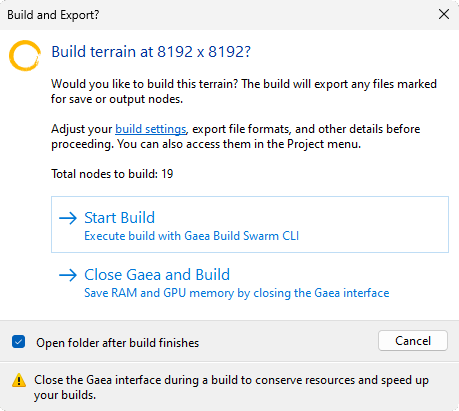Click the 'Total nodes to build: 19' text
This screenshot has width=459, height=411.
112,174
